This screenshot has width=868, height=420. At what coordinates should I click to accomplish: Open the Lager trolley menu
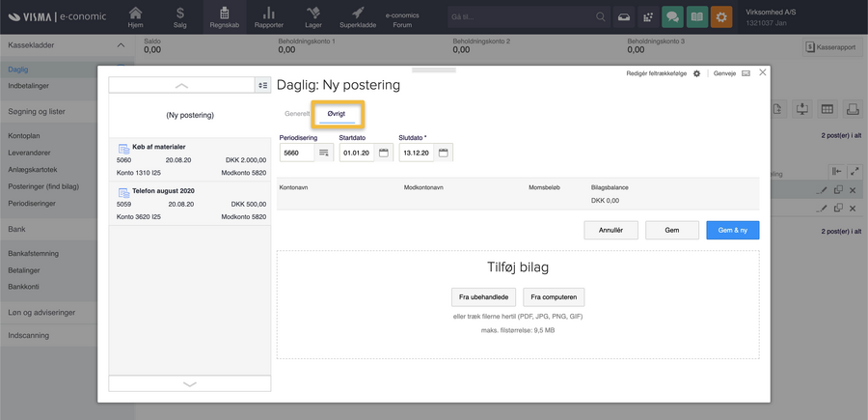(313, 17)
